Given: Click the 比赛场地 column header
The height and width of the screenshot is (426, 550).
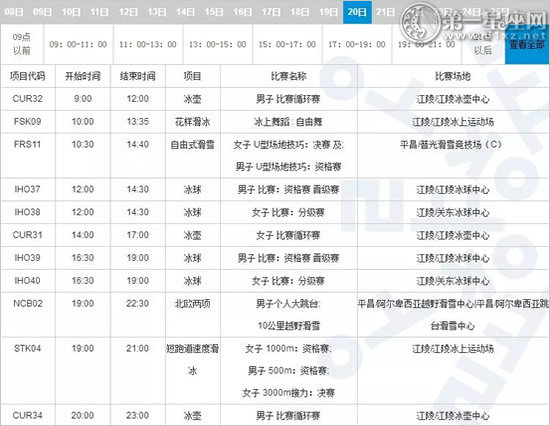Looking at the screenshot, I should click(453, 76).
